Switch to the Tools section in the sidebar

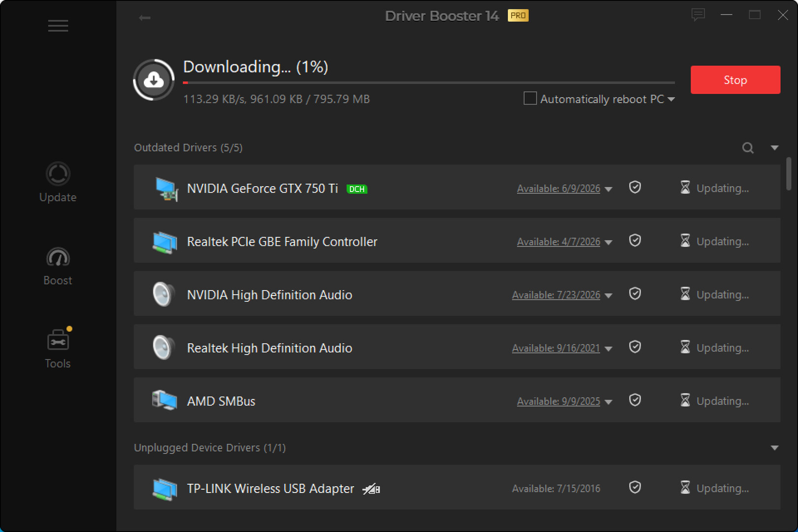tap(58, 348)
